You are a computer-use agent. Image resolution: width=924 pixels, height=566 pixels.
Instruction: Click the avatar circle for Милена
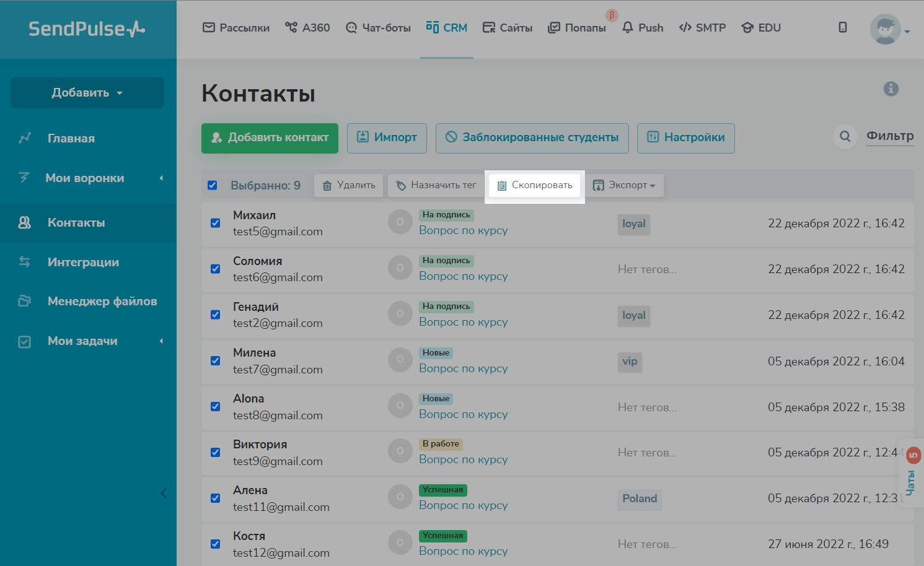point(400,360)
